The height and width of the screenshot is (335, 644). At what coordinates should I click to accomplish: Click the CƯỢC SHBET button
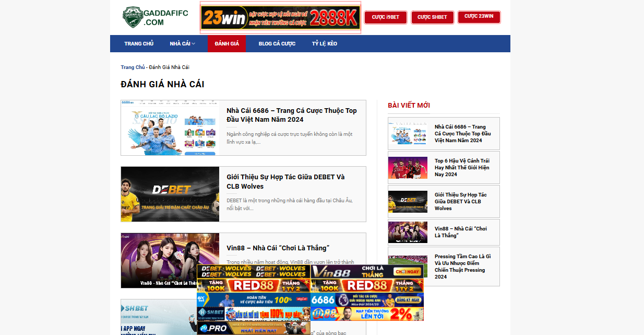[x=433, y=17]
